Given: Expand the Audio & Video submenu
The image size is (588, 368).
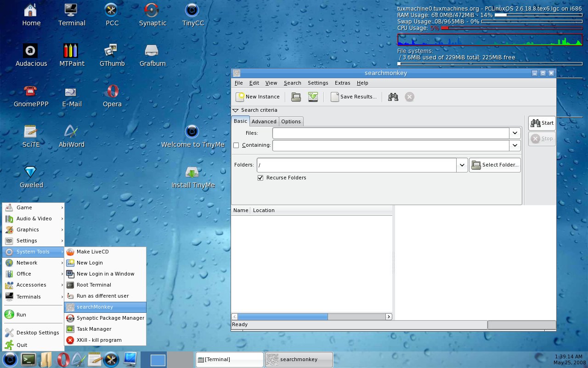Looking at the screenshot, I should pyautogui.click(x=33, y=218).
